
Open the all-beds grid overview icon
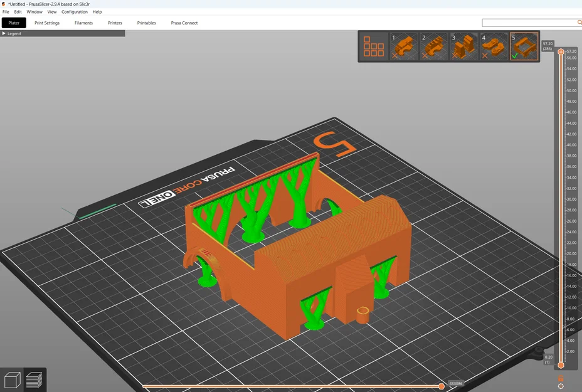tap(374, 46)
